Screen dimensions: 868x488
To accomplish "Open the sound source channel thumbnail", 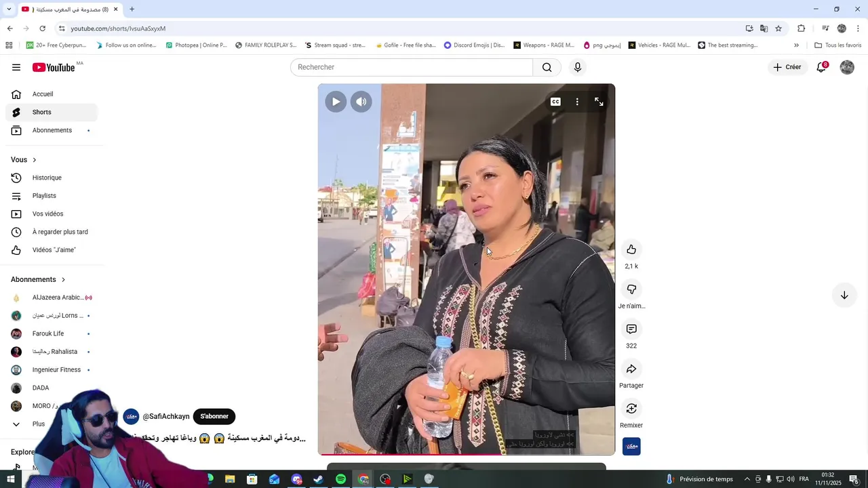I will tap(631, 447).
